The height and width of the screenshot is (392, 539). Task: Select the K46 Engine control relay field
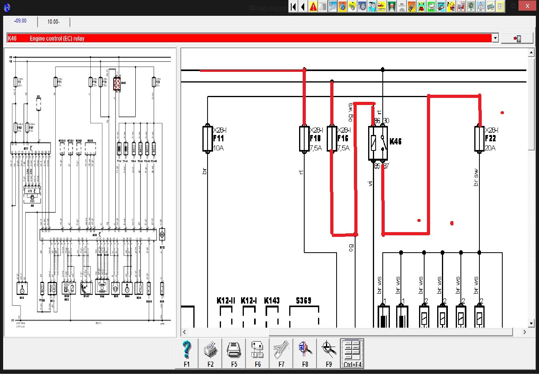pyautogui.click(x=249, y=38)
